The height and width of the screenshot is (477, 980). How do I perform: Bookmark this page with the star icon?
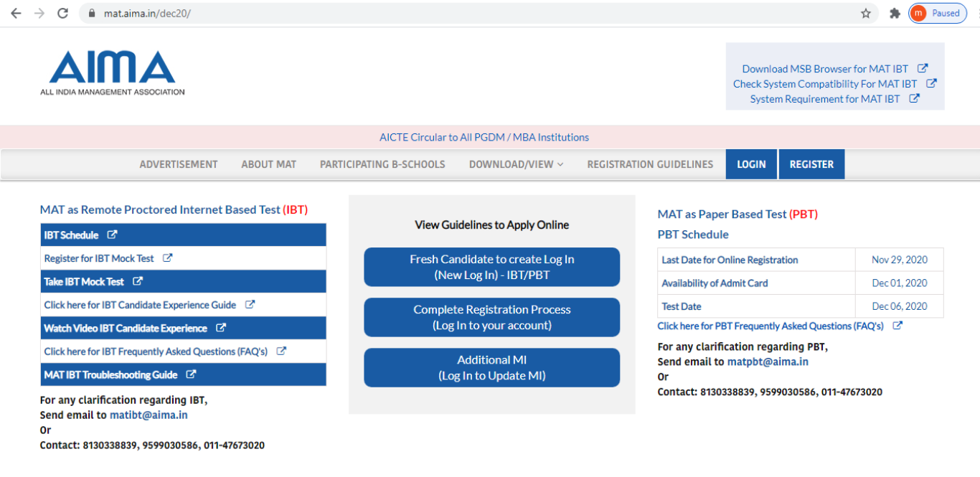point(865,13)
